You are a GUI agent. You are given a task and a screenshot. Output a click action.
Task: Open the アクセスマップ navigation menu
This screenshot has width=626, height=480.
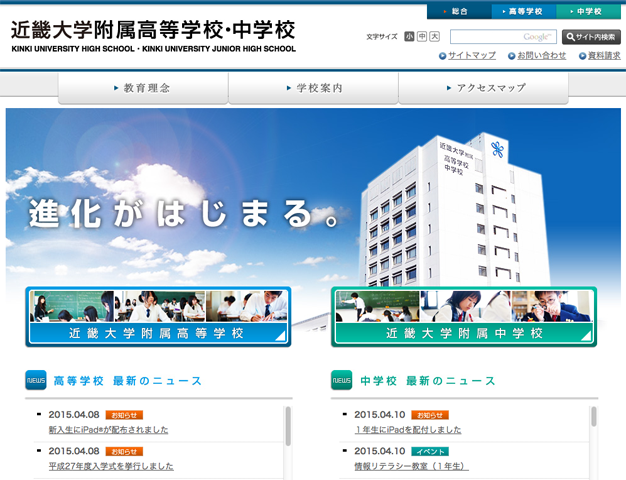click(483, 88)
